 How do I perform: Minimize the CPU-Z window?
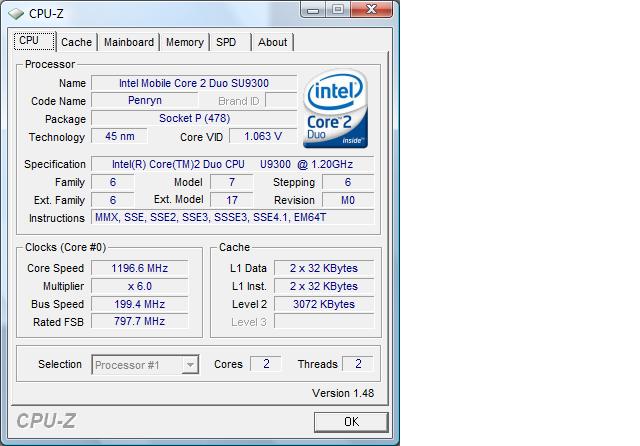click(x=313, y=9)
